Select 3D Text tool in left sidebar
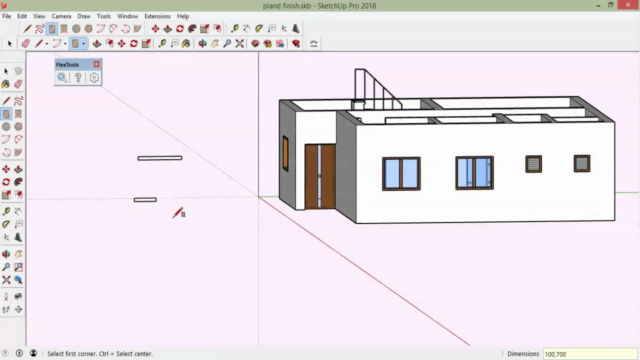Viewport: 640px width, 360px height. (18, 237)
